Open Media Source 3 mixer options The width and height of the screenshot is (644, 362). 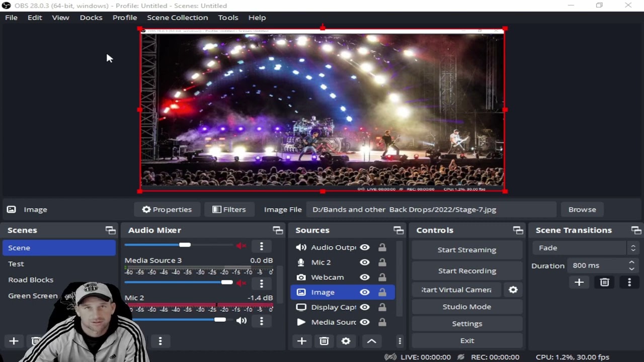[261, 284]
